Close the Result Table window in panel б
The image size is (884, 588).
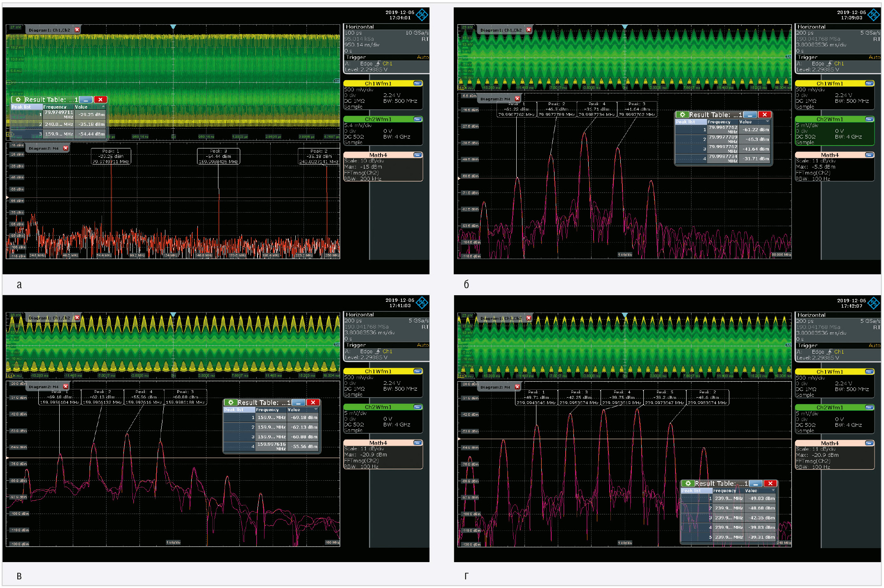coord(765,115)
